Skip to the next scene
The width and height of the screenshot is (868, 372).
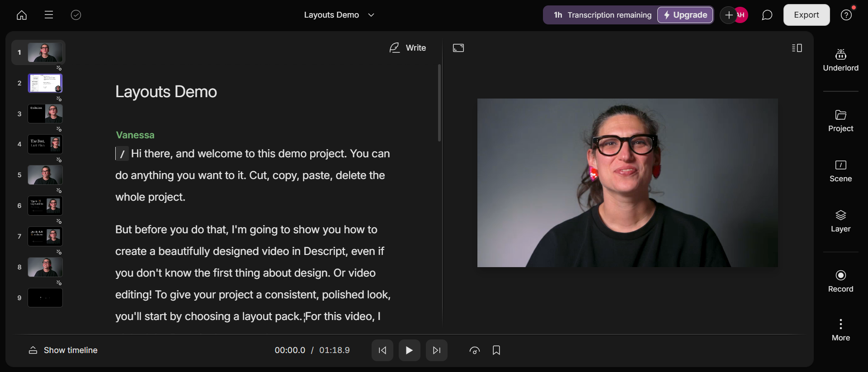click(x=437, y=350)
